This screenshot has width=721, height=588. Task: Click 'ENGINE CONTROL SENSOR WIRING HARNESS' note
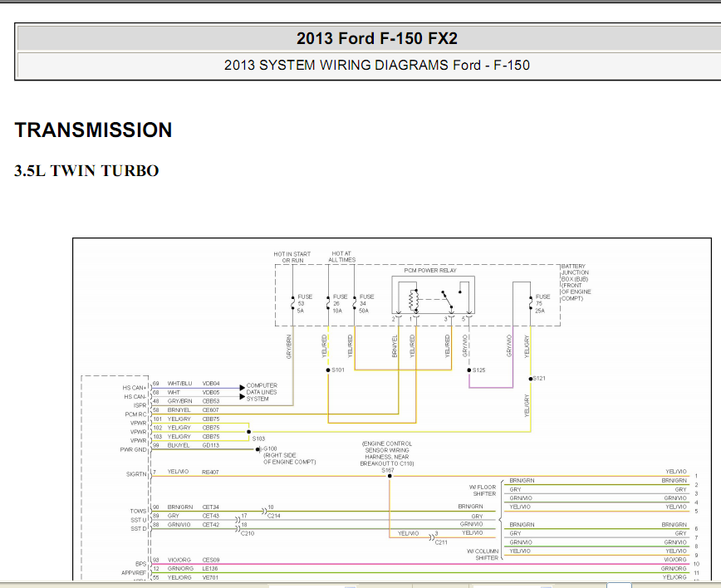click(387, 453)
